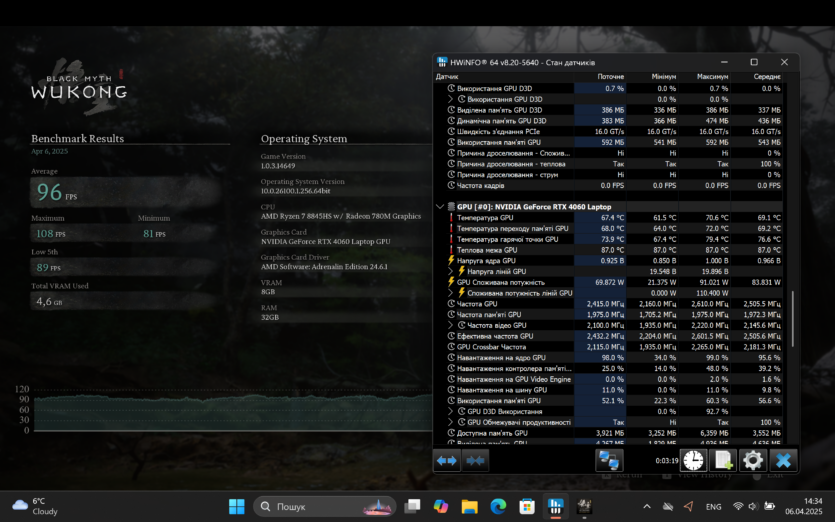Open Microsoft Store from the taskbar
The width and height of the screenshot is (835, 522).
[x=527, y=506]
